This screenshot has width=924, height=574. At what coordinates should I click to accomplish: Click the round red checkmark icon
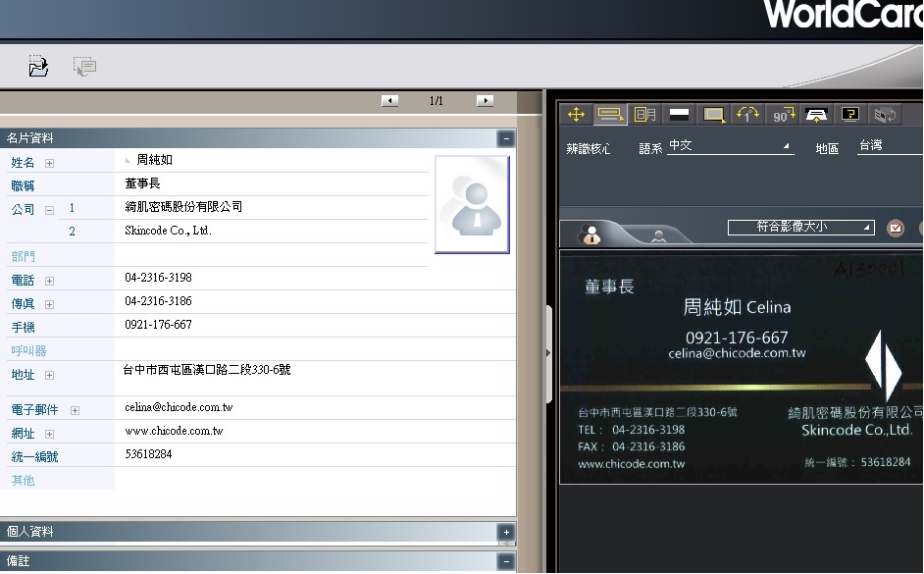click(x=896, y=228)
